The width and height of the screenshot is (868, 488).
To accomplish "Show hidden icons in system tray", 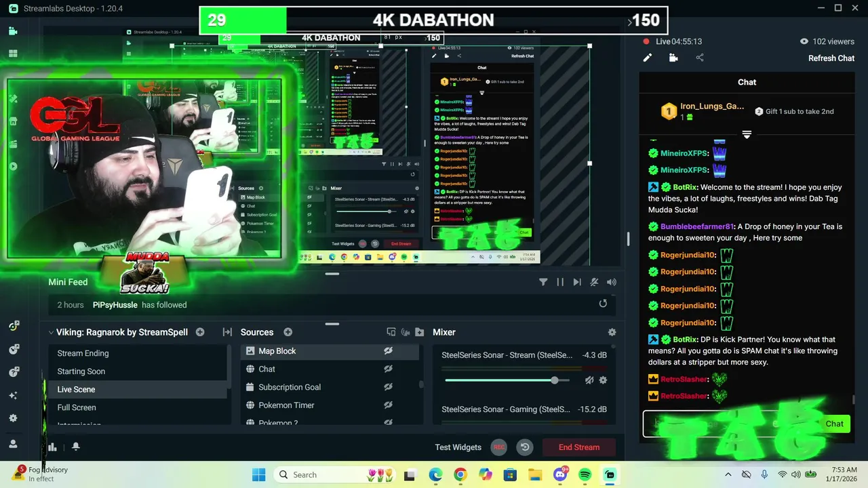I will 728,474.
